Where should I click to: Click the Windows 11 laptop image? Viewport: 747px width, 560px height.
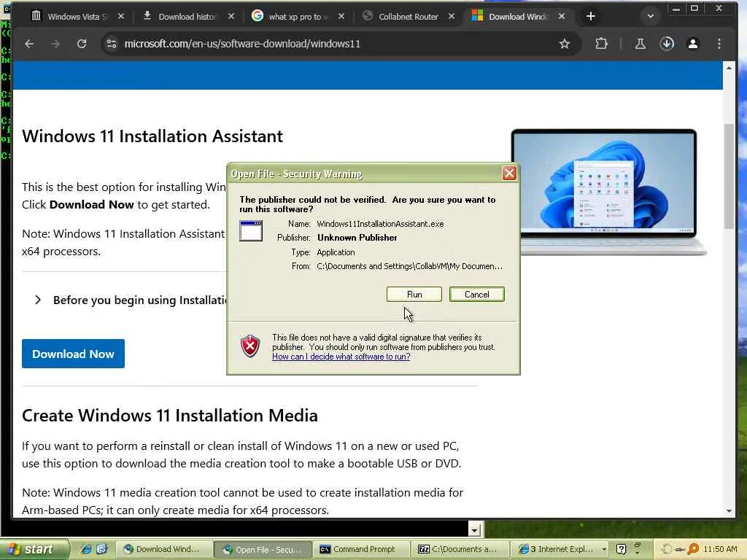(x=608, y=192)
